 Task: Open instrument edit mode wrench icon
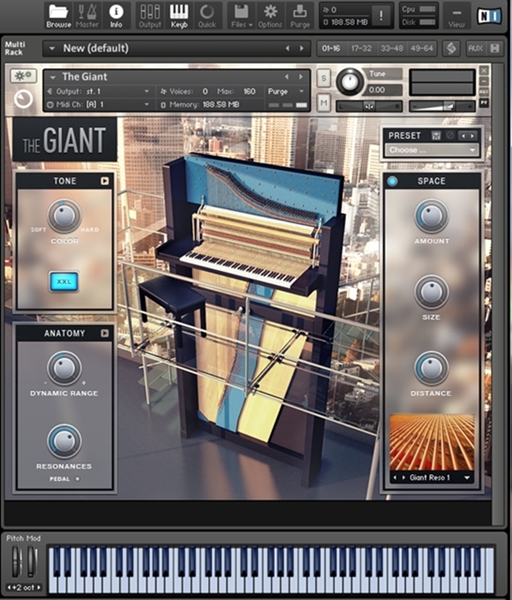pyautogui.click(x=23, y=76)
